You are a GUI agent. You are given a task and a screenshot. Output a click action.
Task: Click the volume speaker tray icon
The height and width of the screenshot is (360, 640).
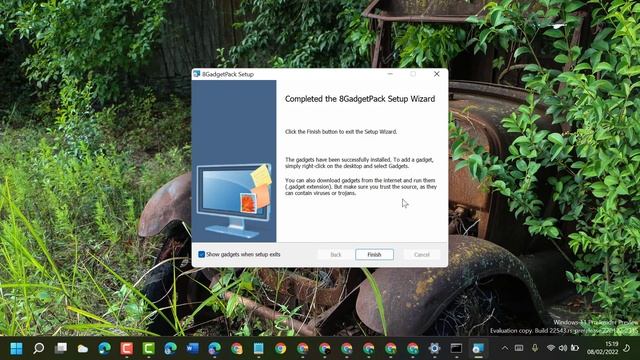click(563, 348)
